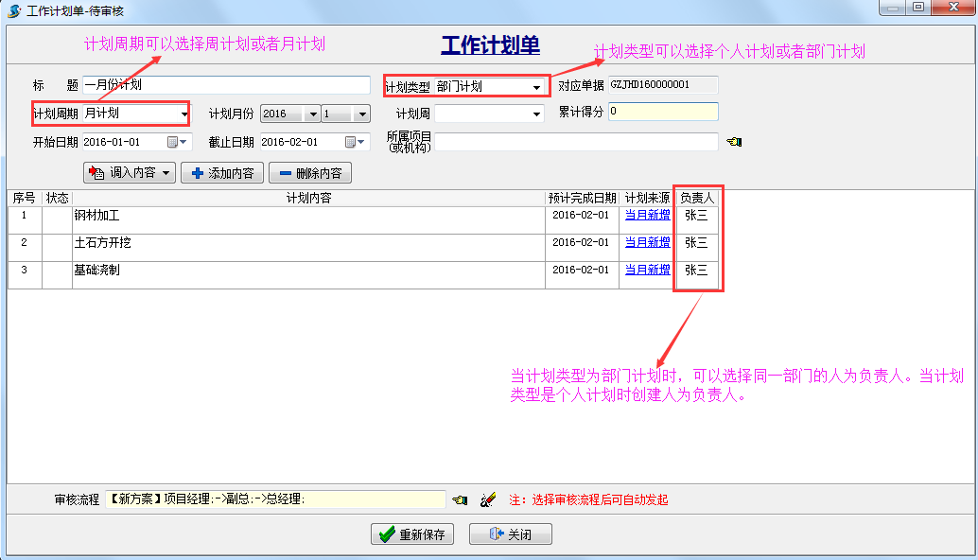Click the 累计得分 score field

(x=662, y=113)
